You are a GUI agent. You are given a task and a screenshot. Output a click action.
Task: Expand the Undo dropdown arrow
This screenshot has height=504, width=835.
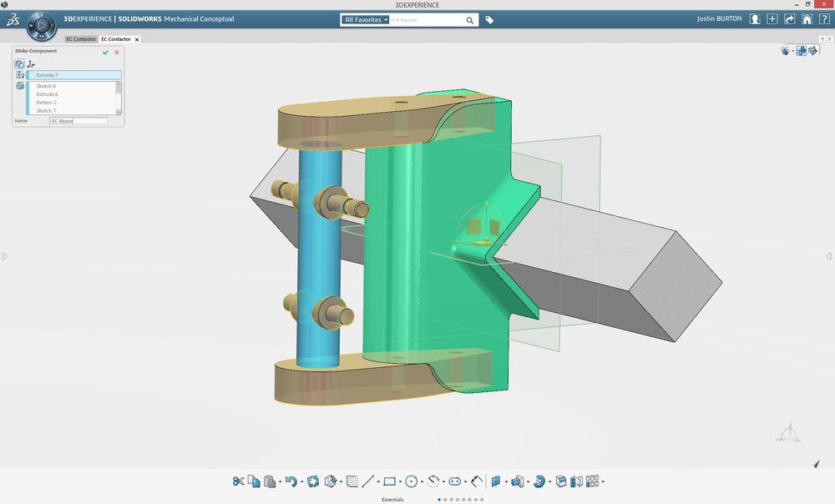[301, 481]
